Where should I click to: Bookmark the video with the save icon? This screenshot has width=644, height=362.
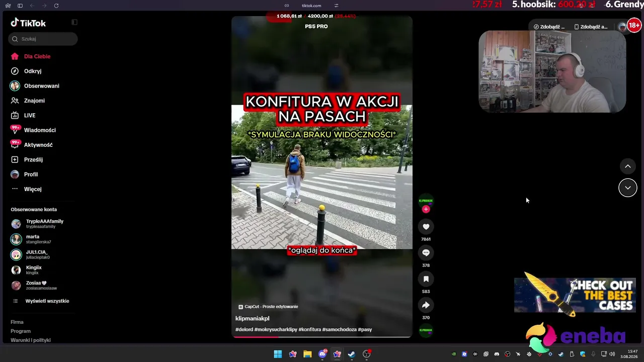click(x=426, y=279)
